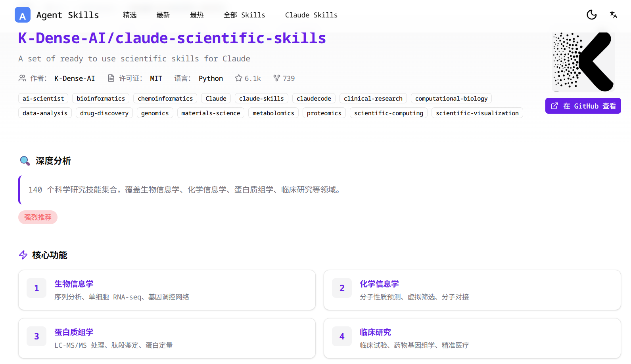
Task: Click the K-Dense repository logo thumbnail
Action: click(x=583, y=61)
